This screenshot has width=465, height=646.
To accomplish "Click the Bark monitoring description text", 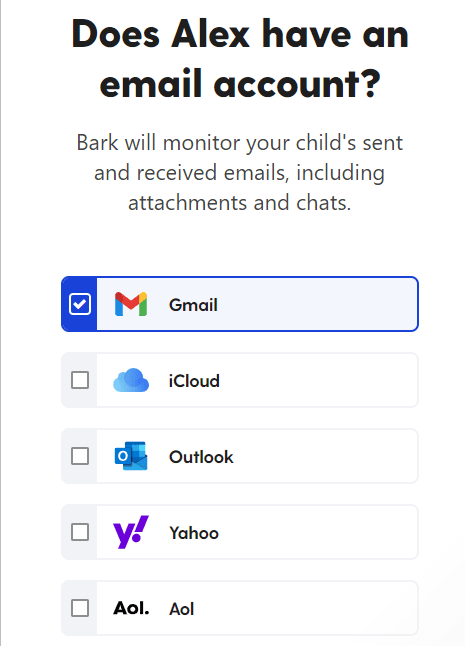I will tap(240, 173).
